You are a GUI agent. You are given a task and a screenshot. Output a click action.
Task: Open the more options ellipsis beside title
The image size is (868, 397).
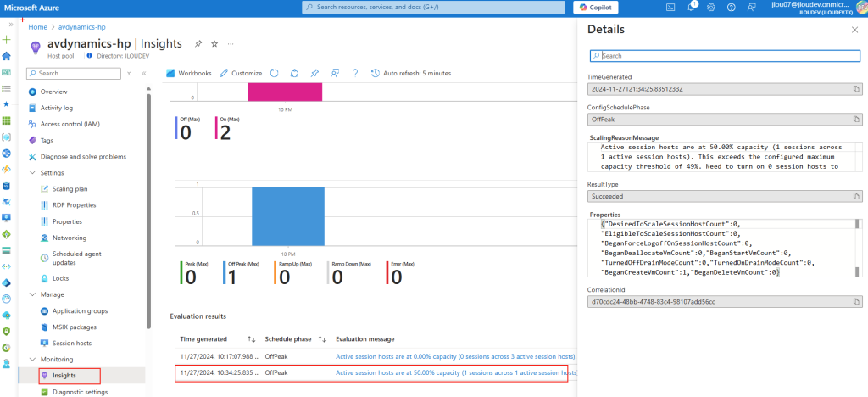coord(231,44)
